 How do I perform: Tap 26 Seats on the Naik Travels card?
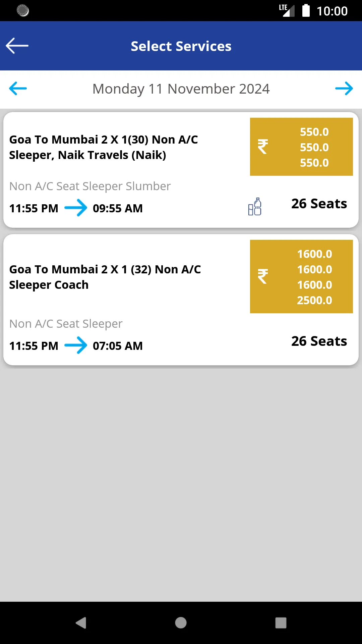[x=319, y=204]
